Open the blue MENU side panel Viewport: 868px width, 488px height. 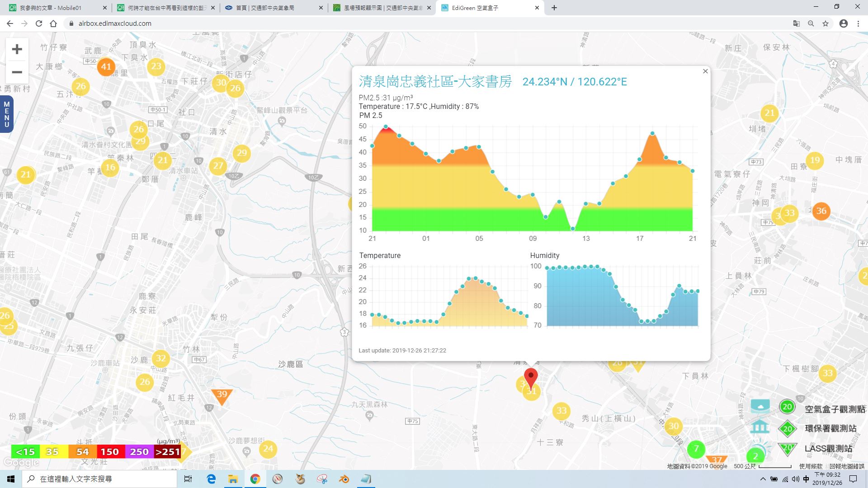[6, 114]
